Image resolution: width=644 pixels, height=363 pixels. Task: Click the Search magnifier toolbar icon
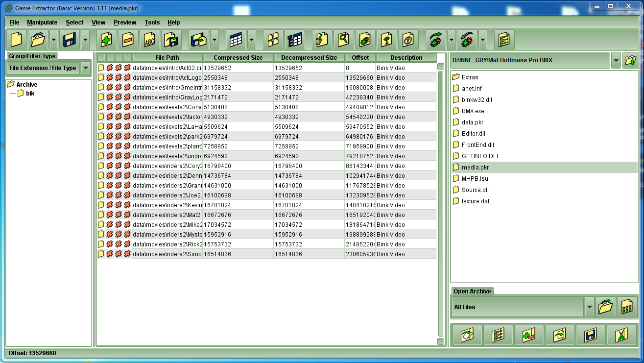343,40
